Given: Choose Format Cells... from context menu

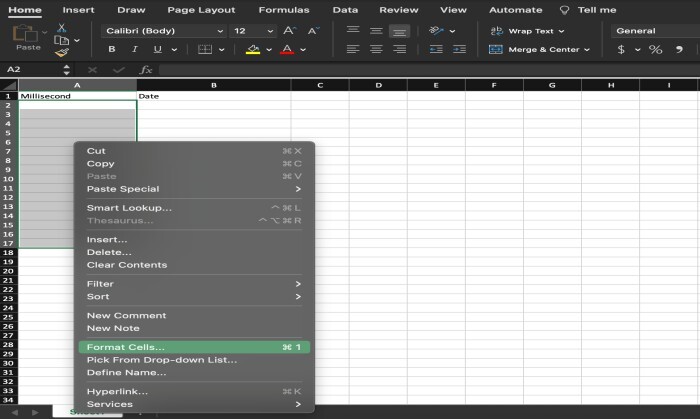Looking at the screenshot, I should click(x=194, y=347).
